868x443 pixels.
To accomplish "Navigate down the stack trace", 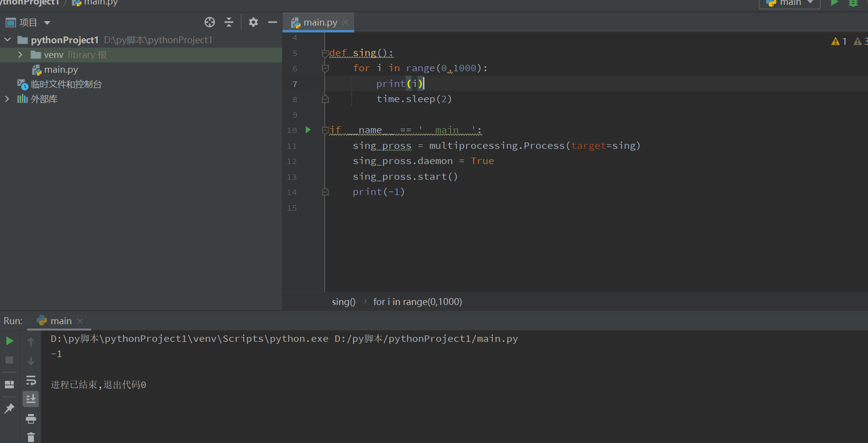I will pos(31,360).
